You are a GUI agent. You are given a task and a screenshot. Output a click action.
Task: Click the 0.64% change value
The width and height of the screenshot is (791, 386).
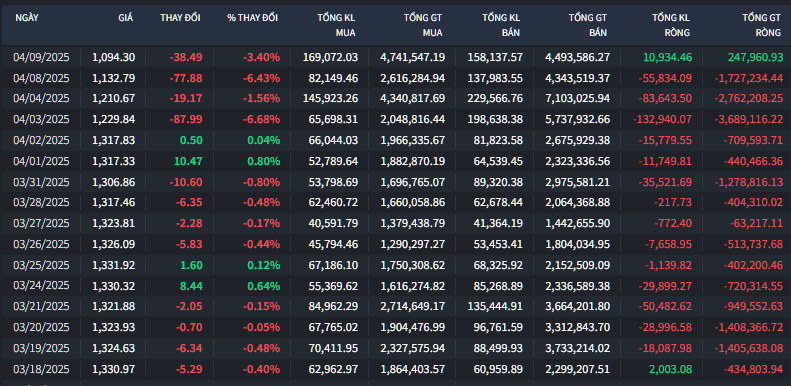tap(263, 286)
